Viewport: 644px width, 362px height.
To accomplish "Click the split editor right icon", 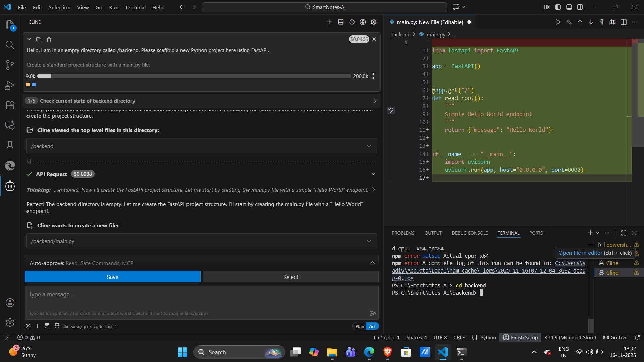I will pyautogui.click(x=624, y=22).
